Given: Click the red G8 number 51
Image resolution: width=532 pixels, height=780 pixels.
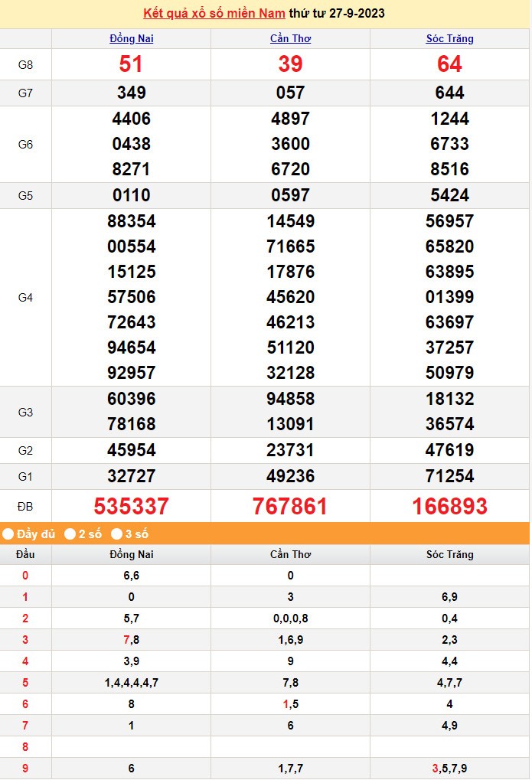Looking at the screenshot, I should click(131, 65).
